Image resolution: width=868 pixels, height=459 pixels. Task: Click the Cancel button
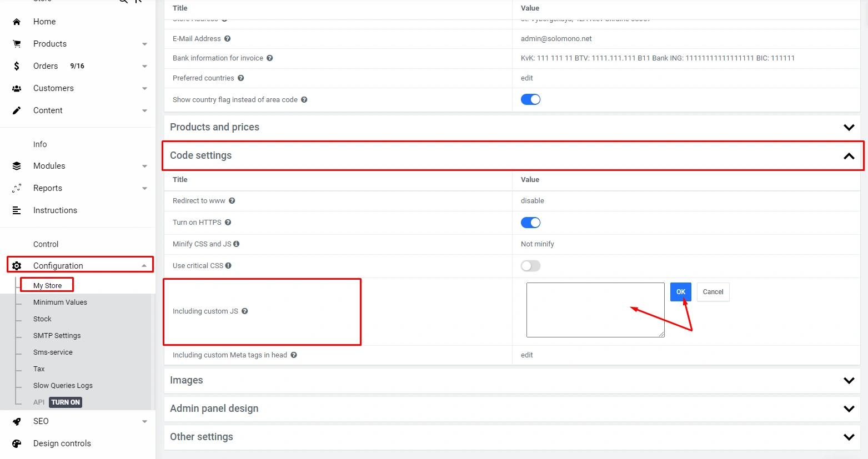point(713,292)
